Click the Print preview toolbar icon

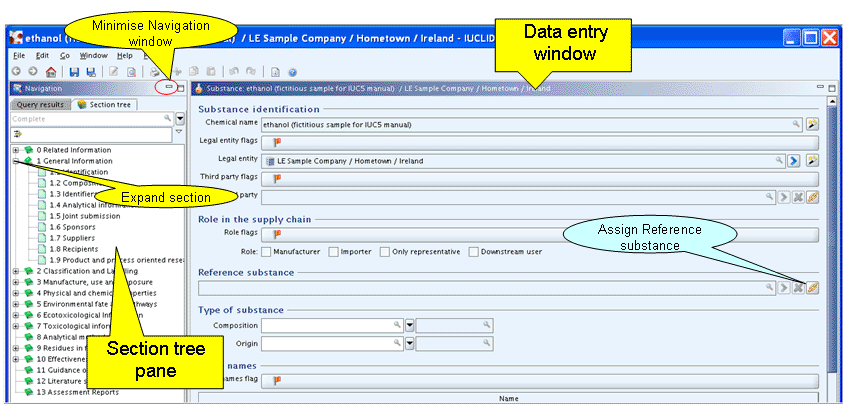(x=131, y=71)
